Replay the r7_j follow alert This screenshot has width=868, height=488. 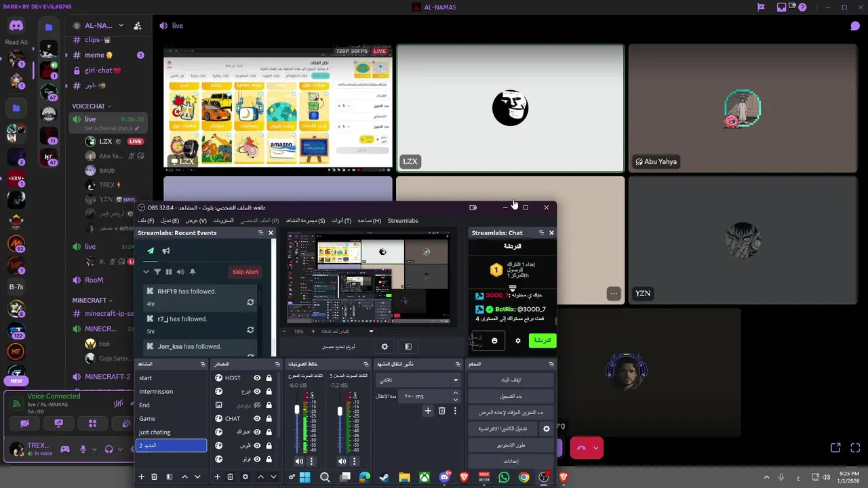point(250,330)
